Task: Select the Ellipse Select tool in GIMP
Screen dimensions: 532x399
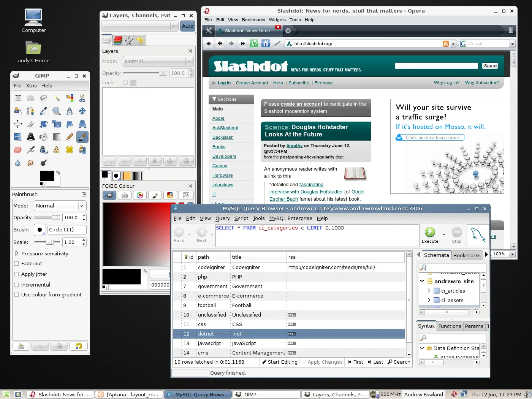Action: (31, 98)
